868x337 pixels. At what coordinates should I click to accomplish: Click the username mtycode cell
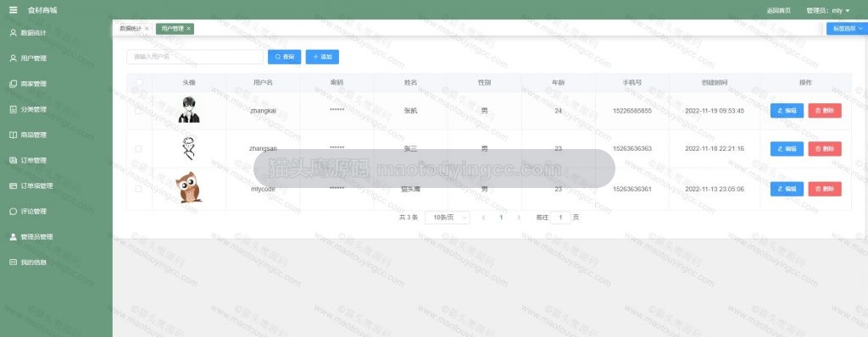(263, 189)
